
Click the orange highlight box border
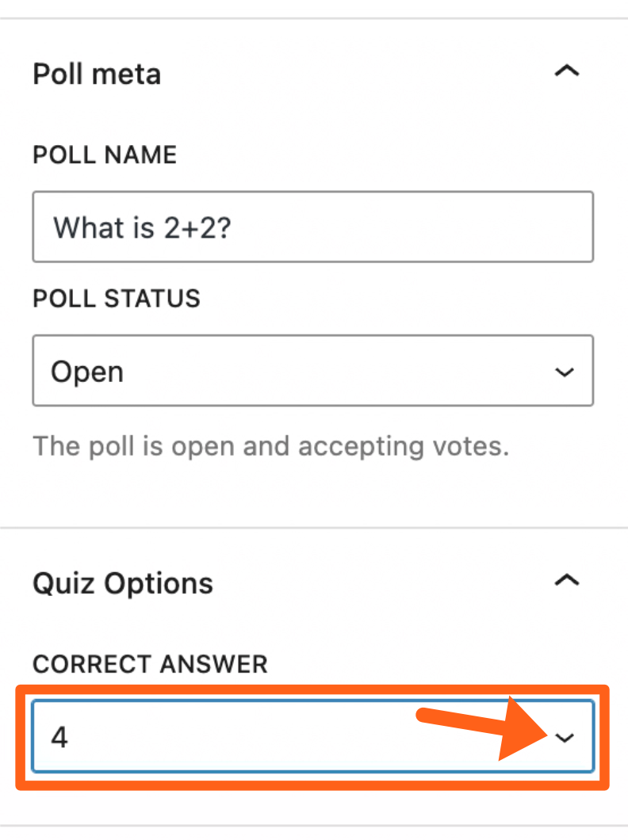tap(312, 689)
